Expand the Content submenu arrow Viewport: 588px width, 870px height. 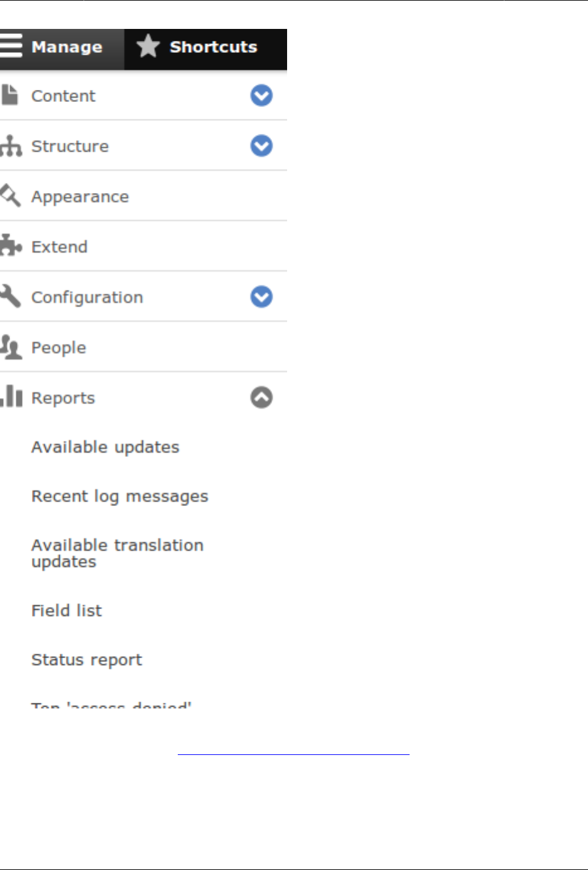(261, 96)
